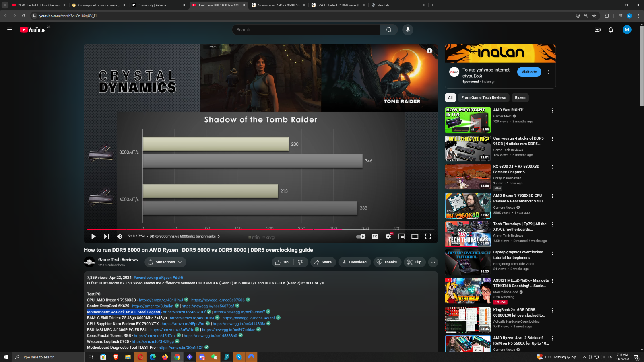The height and width of the screenshot is (362, 644).
Task: Open the Create video icon
Action: (598, 30)
